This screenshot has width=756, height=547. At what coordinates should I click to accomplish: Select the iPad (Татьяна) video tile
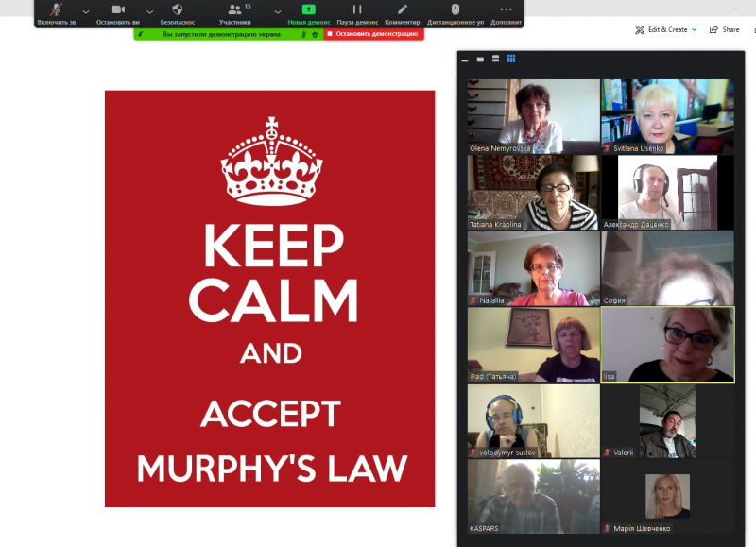click(x=534, y=345)
